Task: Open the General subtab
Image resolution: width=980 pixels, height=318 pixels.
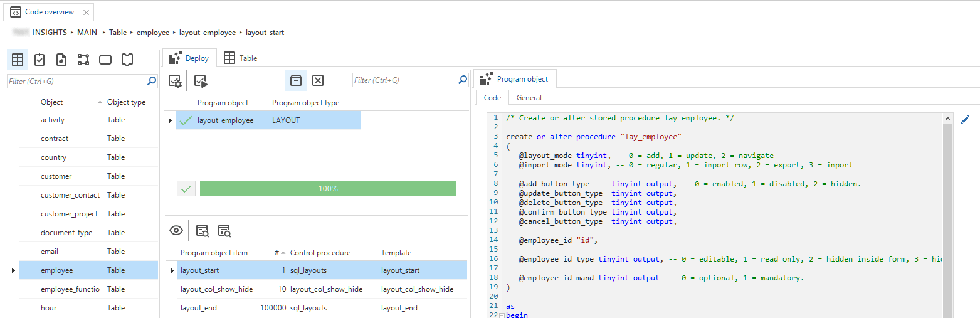Action: [x=529, y=98]
